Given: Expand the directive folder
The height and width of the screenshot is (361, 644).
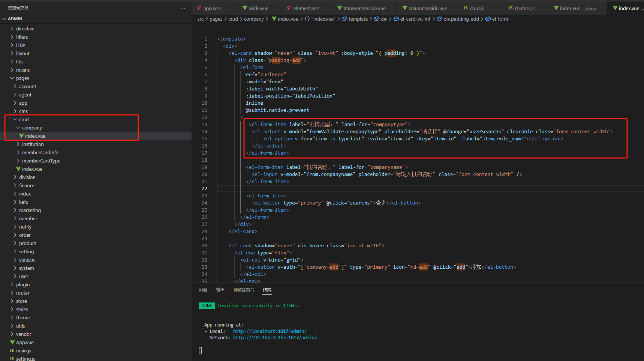Looking at the screenshot, I should 12,29.
